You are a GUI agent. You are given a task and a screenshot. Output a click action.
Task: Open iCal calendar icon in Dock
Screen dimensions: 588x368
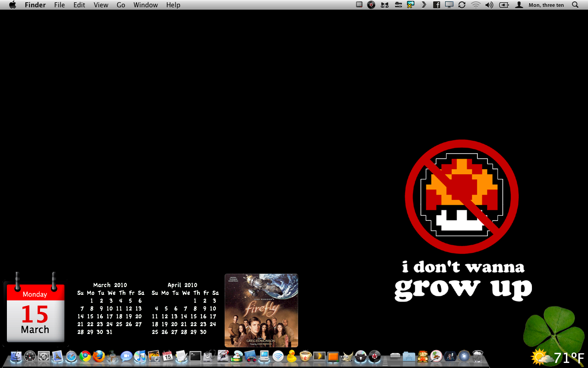[168, 356]
